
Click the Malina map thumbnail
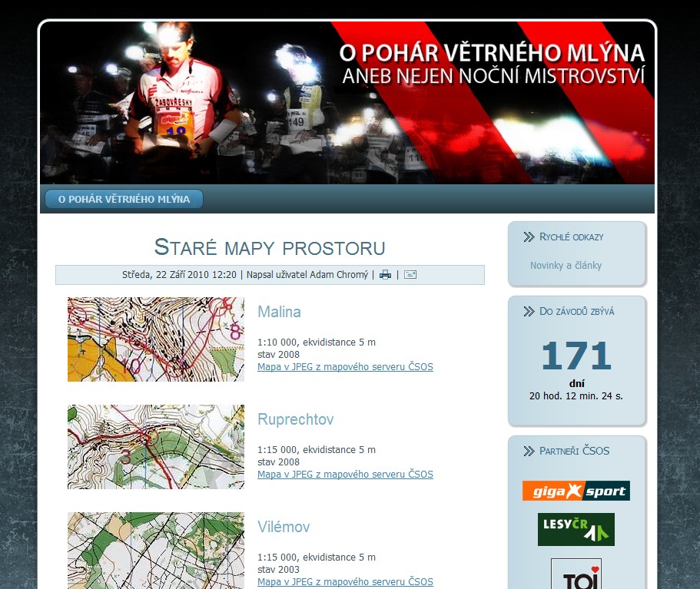pyautogui.click(x=156, y=339)
